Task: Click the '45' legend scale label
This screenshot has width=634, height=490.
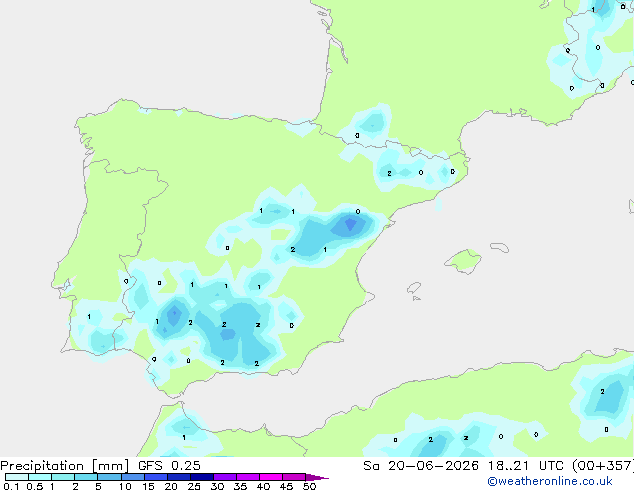Action: tap(286, 486)
